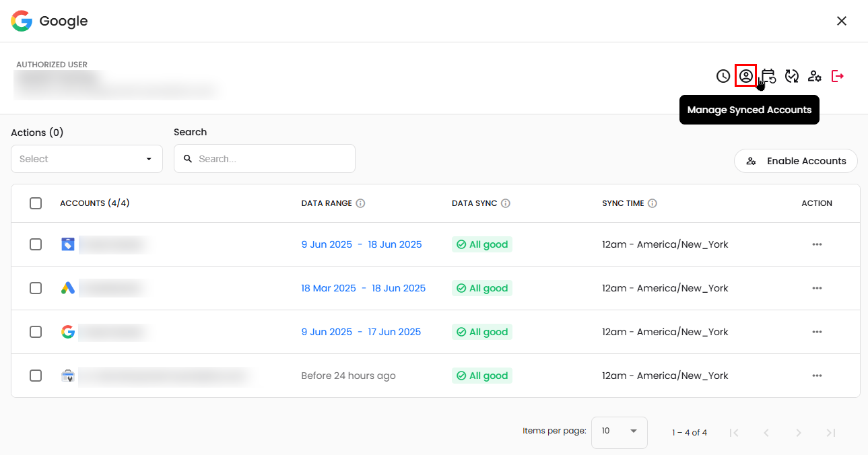
Task: Click the Data Range info icon
Action: (x=360, y=203)
